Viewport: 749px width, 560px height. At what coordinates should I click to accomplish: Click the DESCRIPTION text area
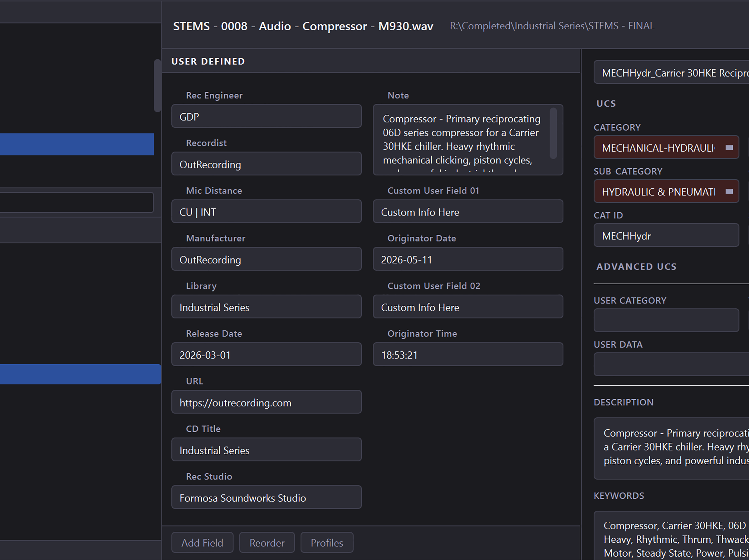tap(671, 449)
